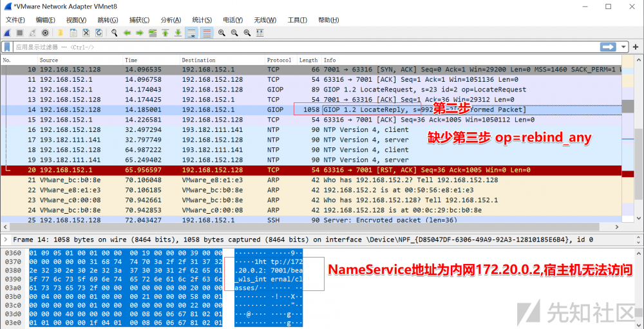Stop the running capture

click(x=20, y=33)
